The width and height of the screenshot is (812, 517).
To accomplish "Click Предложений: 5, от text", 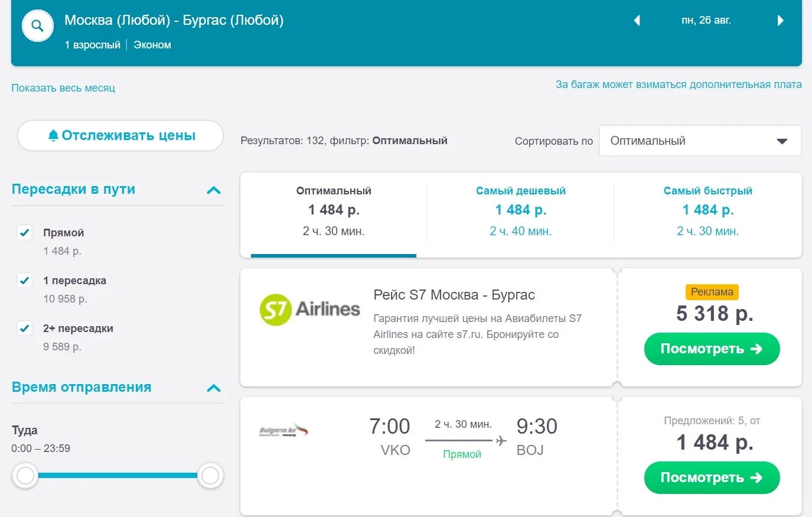I will point(712,421).
